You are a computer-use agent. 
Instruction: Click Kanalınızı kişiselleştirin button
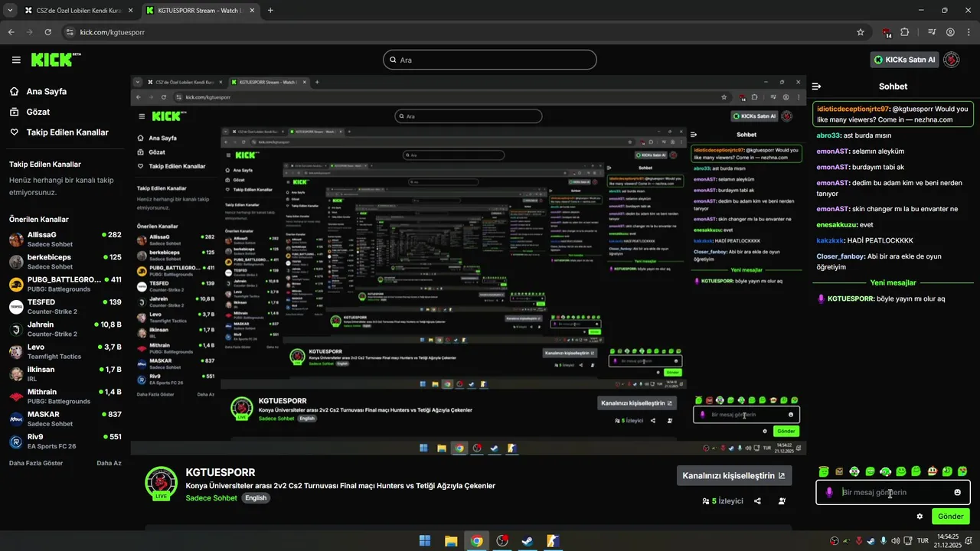click(734, 475)
